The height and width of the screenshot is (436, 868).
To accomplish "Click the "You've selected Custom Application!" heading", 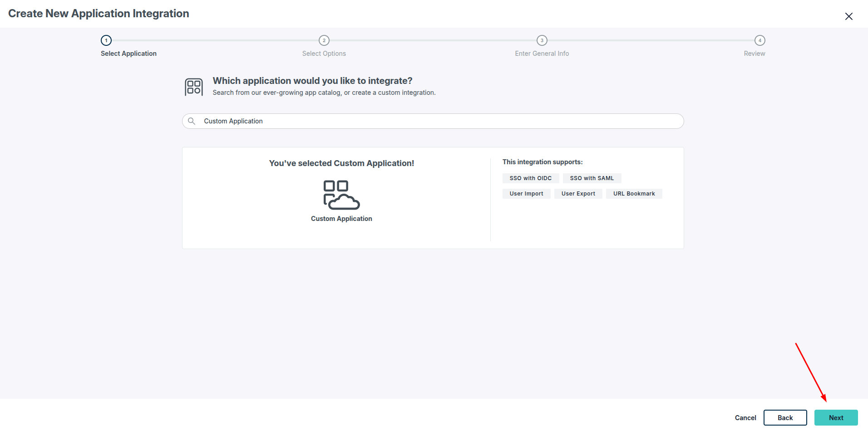I will (341, 163).
